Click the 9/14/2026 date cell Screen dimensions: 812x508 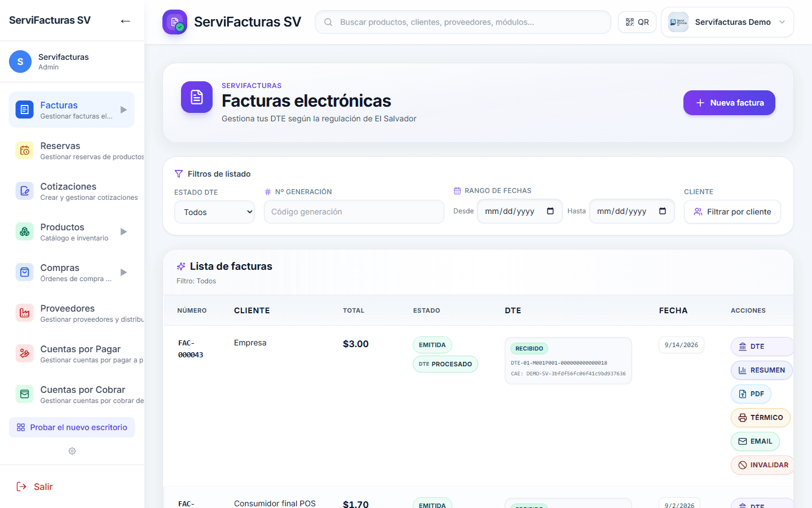point(681,345)
